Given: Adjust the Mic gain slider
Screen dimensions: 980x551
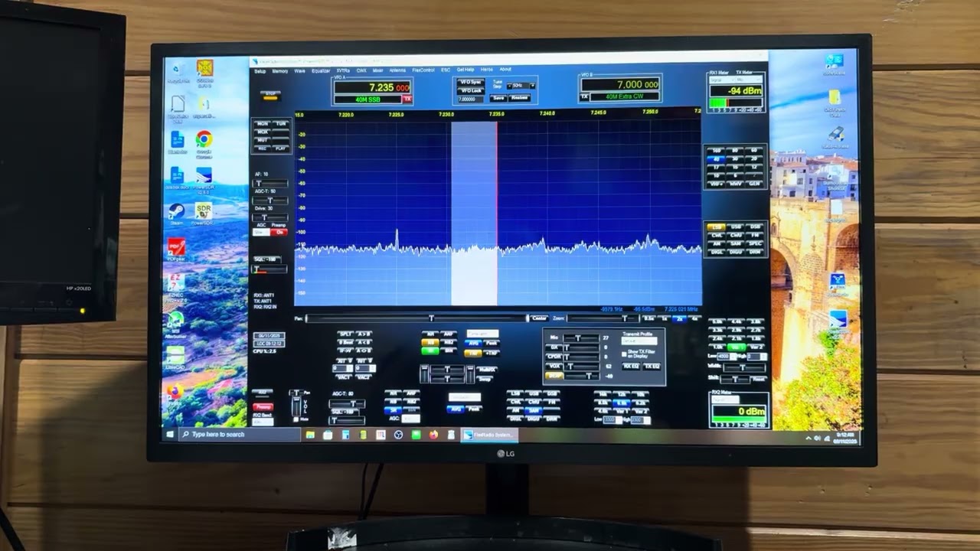Looking at the screenshot, I should [x=582, y=337].
